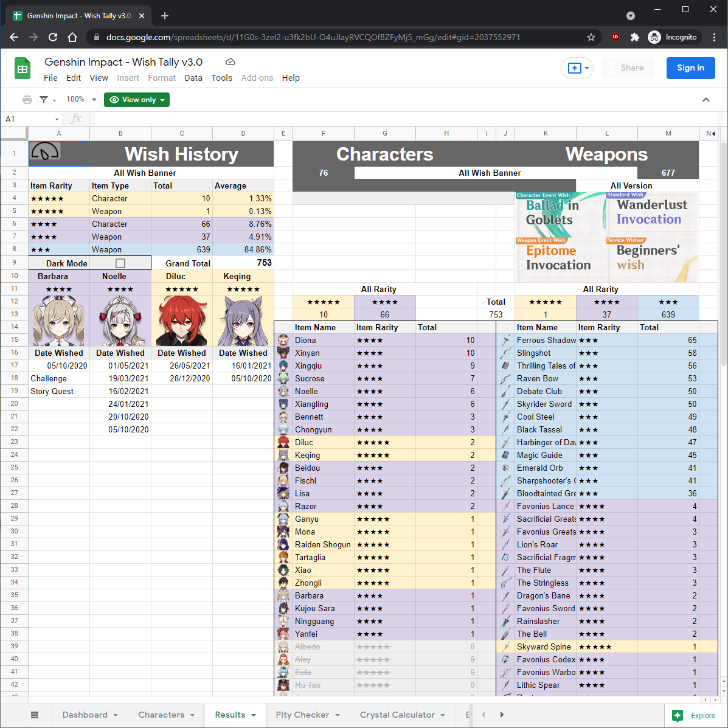728x728 pixels.
Task: Open the View only dropdown
Action: [x=136, y=100]
